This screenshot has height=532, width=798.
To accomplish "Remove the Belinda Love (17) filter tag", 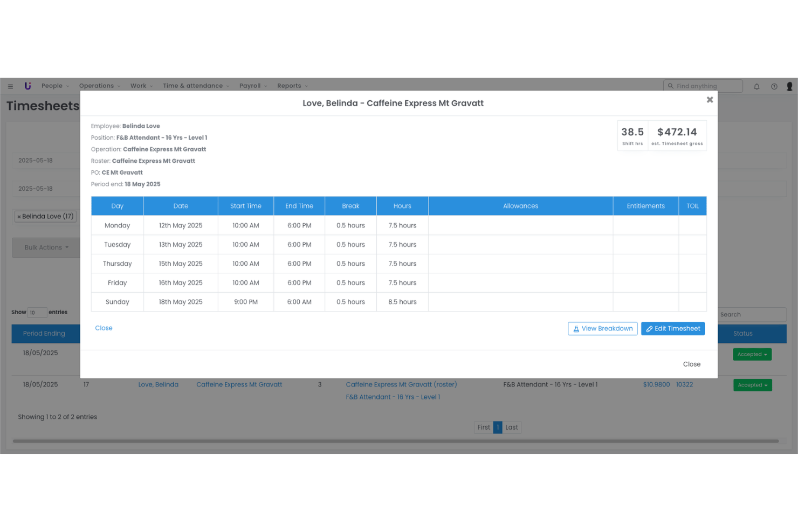I will coord(19,217).
